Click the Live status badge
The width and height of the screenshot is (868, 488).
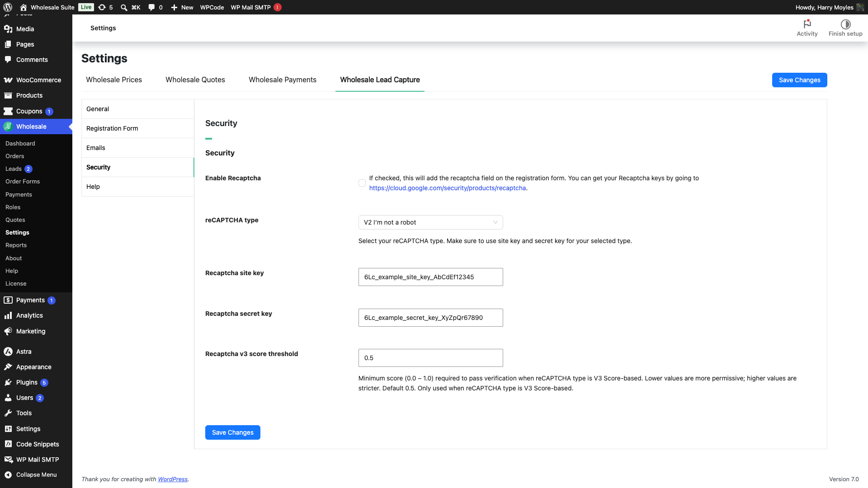coord(86,7)
